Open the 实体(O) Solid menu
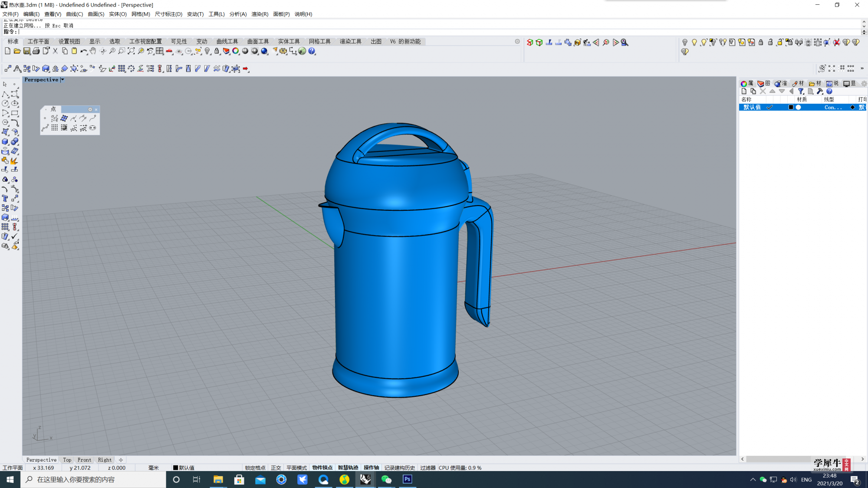The width and height of the screenshot is (868, 488). [x=117, y=14]
